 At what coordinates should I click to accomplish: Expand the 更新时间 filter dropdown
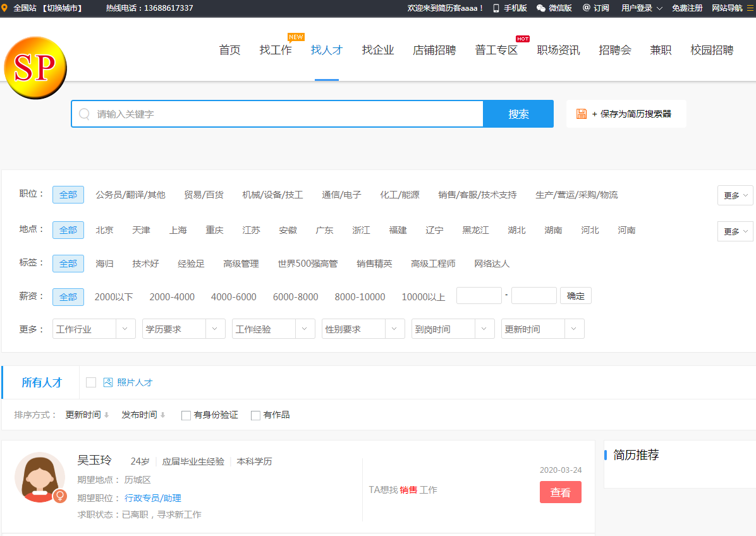pos(543,329)
